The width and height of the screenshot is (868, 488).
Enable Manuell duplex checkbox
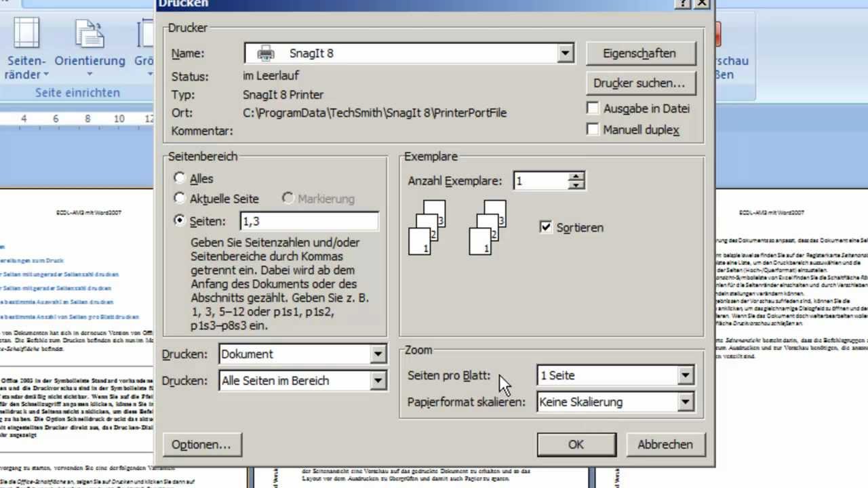tap(593, 129)
